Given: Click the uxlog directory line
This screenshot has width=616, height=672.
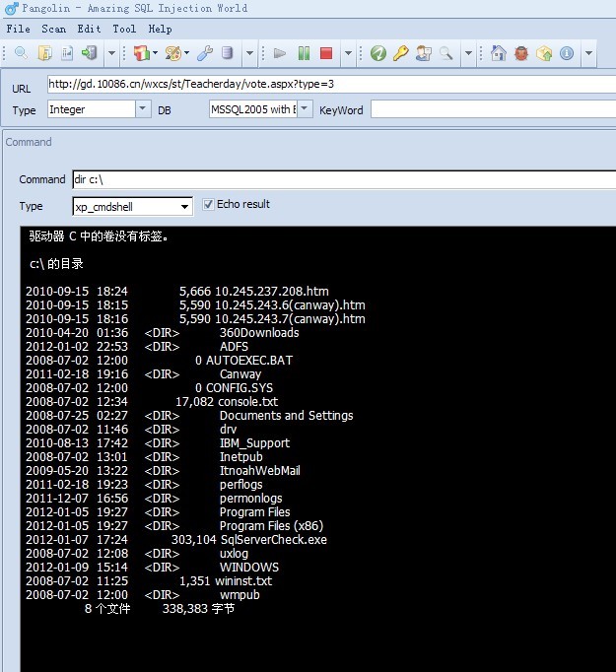Looking at the screenshot, I should click(x=137, y=554).
